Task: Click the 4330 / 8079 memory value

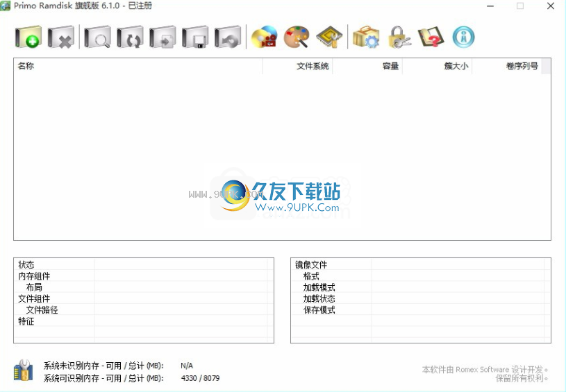Action: pos(200,378)
